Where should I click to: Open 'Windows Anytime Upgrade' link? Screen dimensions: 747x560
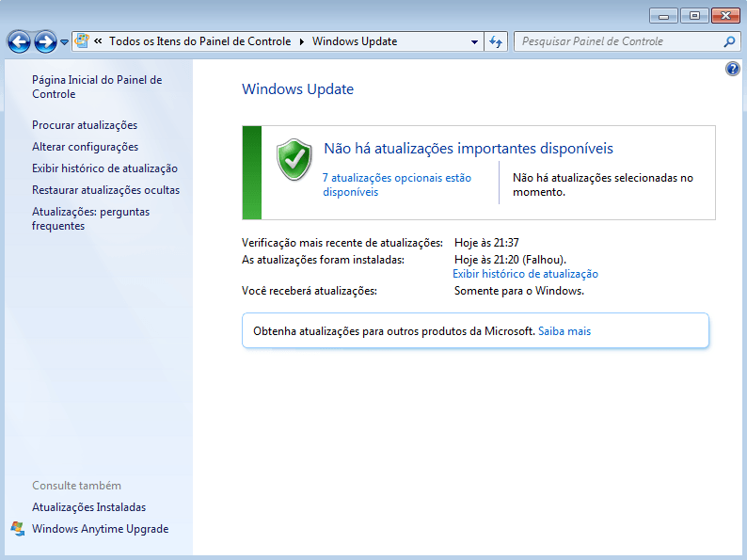(101, 529)
